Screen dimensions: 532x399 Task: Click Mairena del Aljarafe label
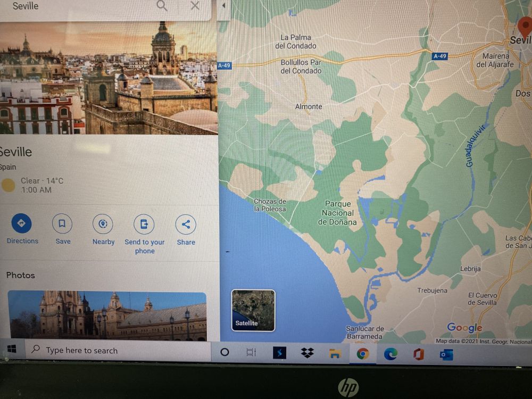click(x=495, y=60)
